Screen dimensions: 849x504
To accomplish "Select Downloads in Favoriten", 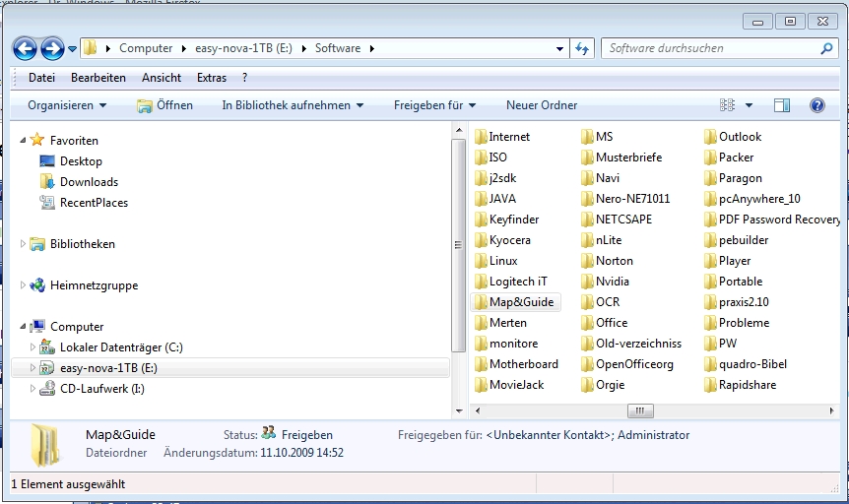I will 89,181.
